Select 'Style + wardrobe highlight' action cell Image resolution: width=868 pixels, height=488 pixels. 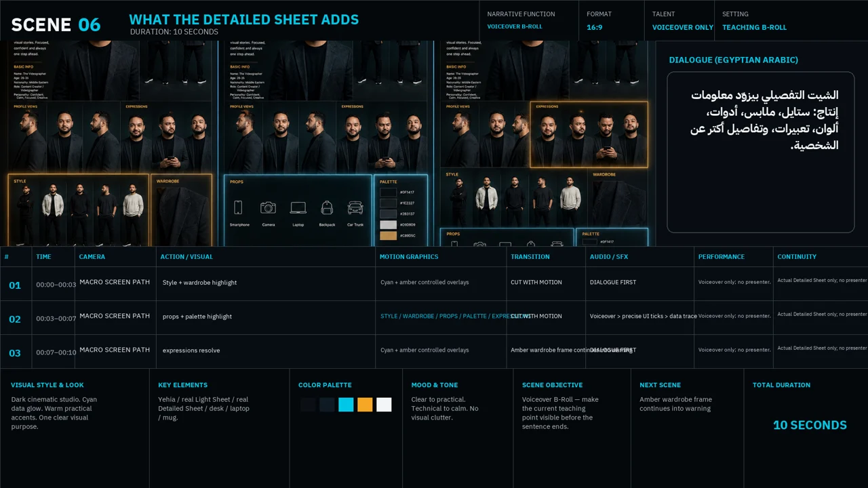(199, 283)
